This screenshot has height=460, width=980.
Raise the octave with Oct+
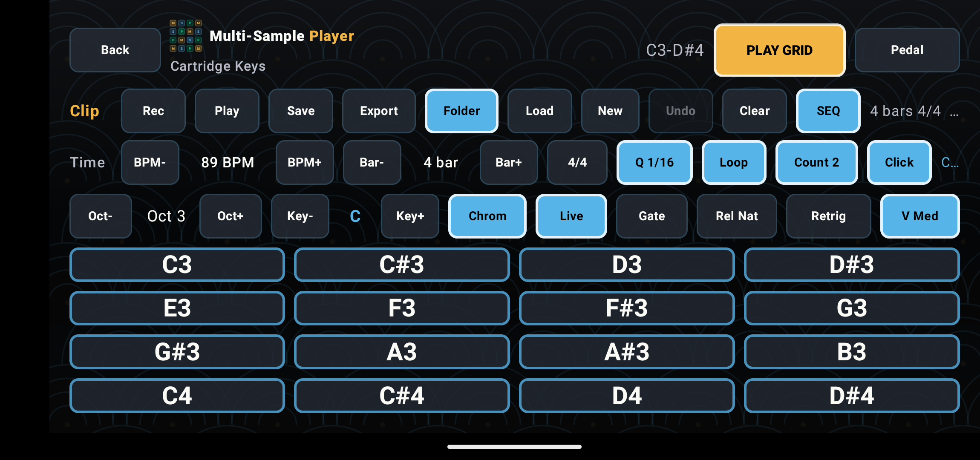click(231, 216)
